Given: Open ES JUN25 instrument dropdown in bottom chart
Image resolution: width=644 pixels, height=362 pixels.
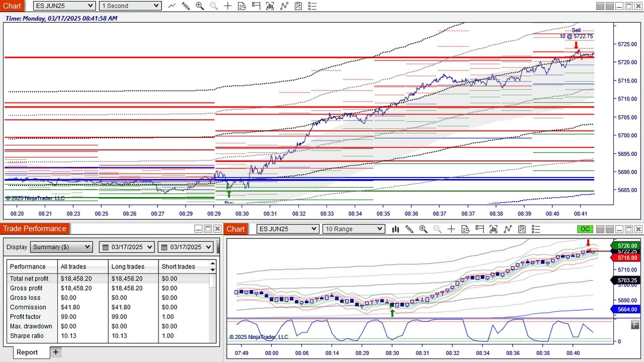Looking at the screenshot, I should click(x=288, y=229).
